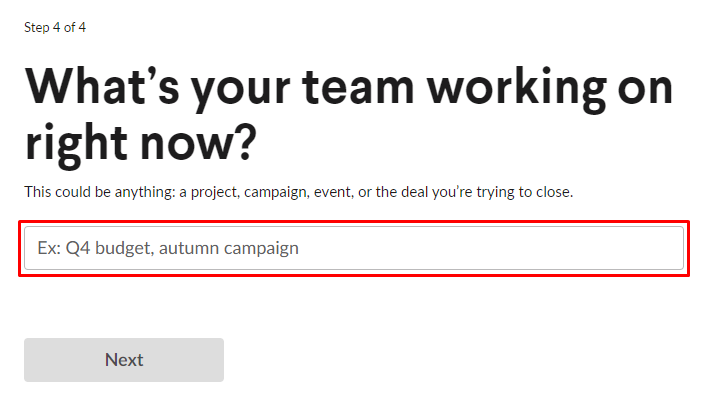The width and height of the screenshot is (708, 403).
Task: Click the "right now?" heading line
Action: coord(140,143)
